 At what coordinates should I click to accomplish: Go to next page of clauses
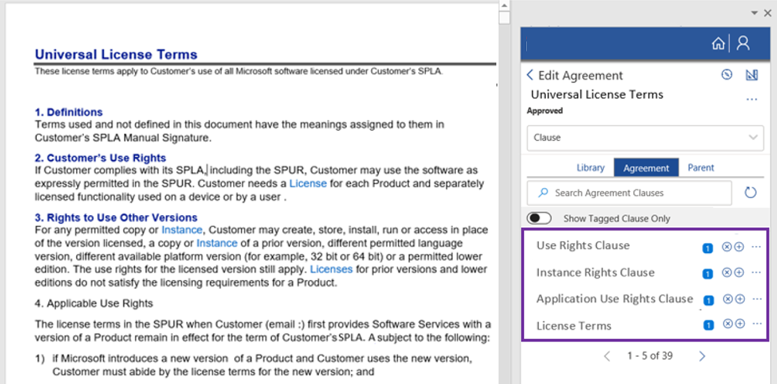tap(702, 356)
